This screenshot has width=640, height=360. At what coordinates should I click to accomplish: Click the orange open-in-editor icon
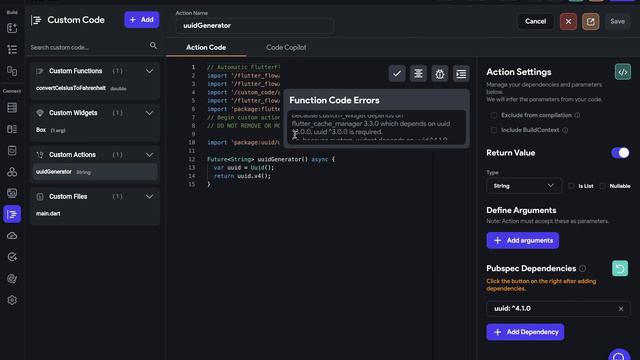(591, 21)
